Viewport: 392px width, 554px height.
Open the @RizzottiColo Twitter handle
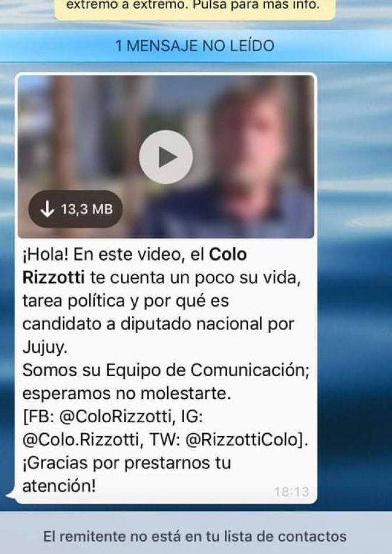pos(243,440)
